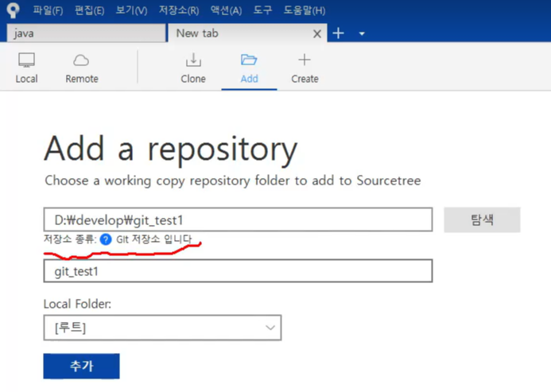This screenshot has height=392, width=551.
Task: Focus the repository path field D:\develop\git_test1
Action: (238, 219)
